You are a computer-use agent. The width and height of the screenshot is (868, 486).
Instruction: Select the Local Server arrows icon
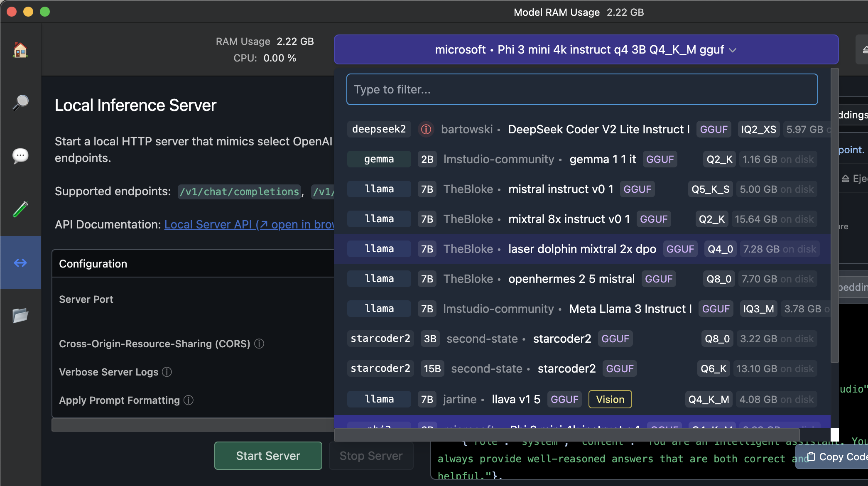(20, 263)
